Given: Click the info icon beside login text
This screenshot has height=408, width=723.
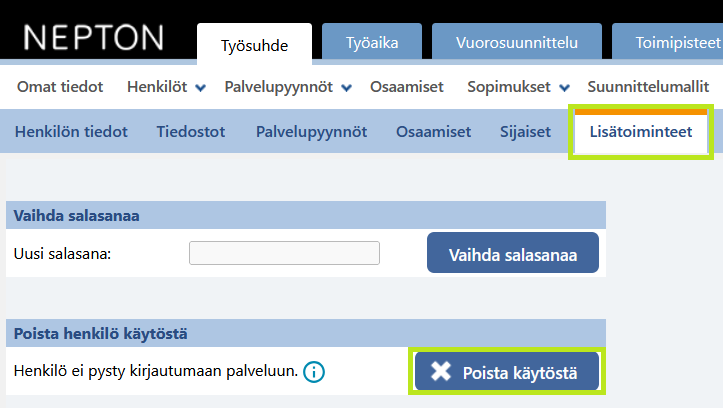Looking at the screenshot, I should pyautogui.click(x=314, y=372).
